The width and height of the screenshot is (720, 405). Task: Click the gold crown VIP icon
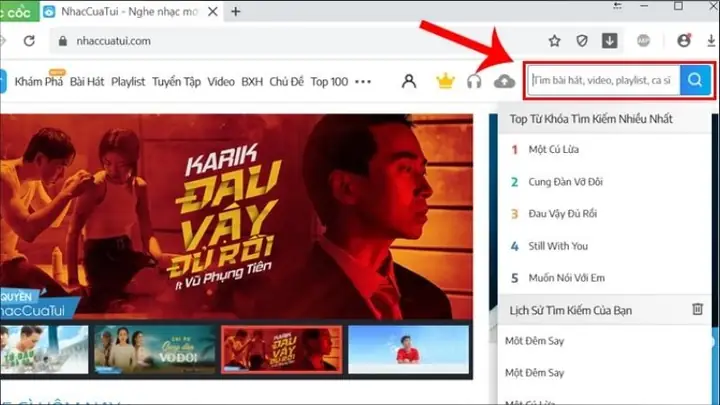(x=445, y=81)
